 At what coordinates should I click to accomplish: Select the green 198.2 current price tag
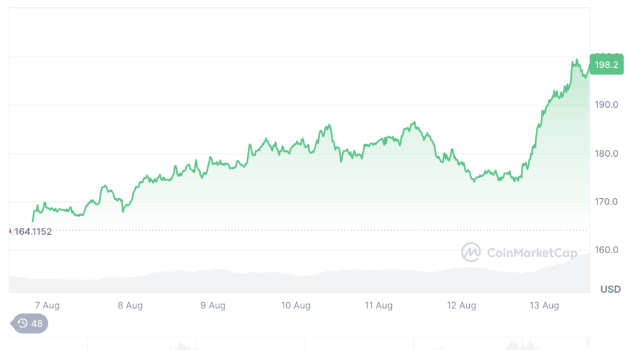606,65
